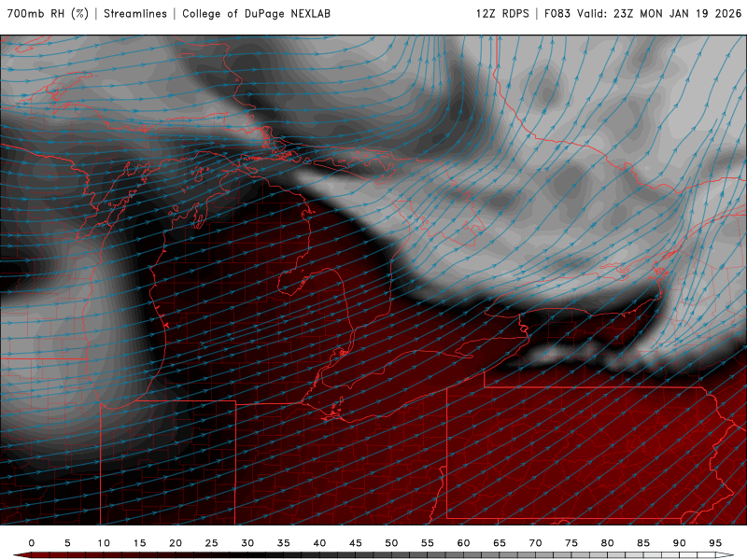This screenshot has height=560, width=747.
Task: Click the colorbar label '5'
Action: tap(67, 543)
